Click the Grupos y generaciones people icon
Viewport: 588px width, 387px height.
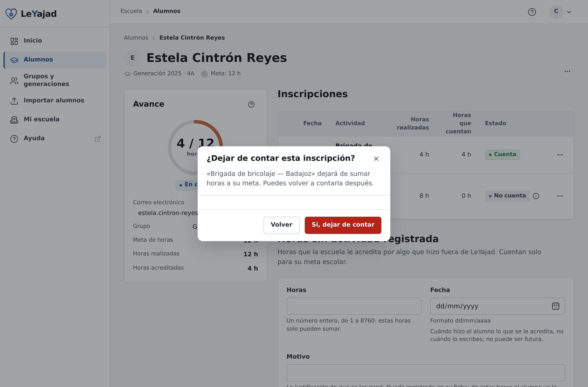[x=14, y=81]
